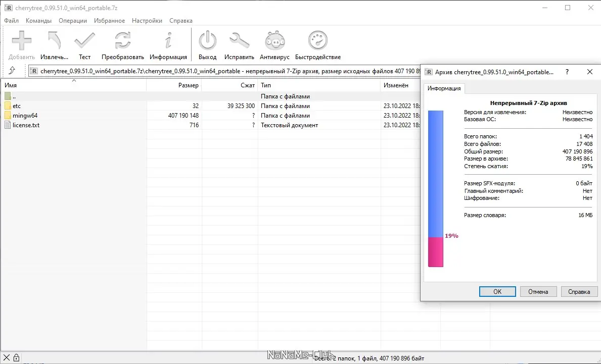Image resolution: width=601 pixels, height=364 pixels.
Task: Click the 19% compression ratio bar label
Action: click(x=451, y=236)
